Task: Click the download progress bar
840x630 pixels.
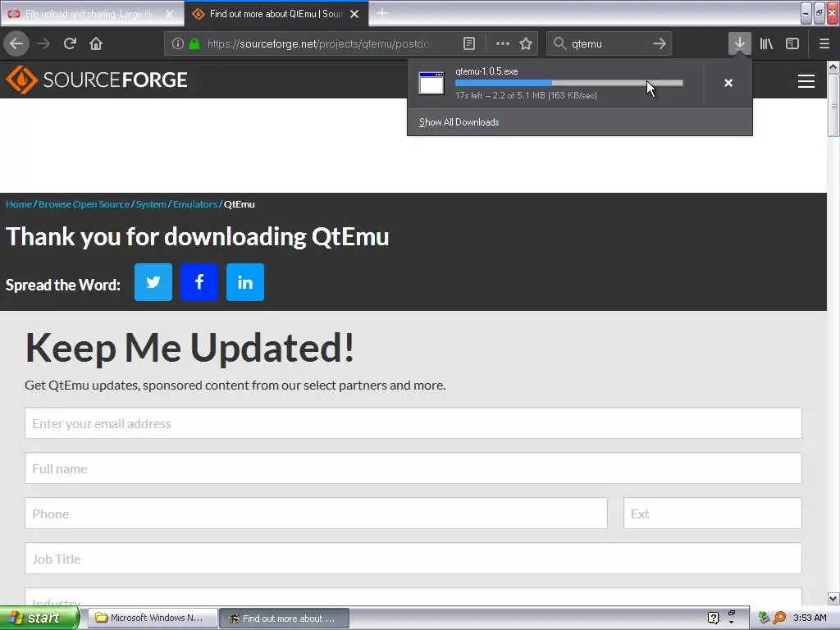Action: 569,83
